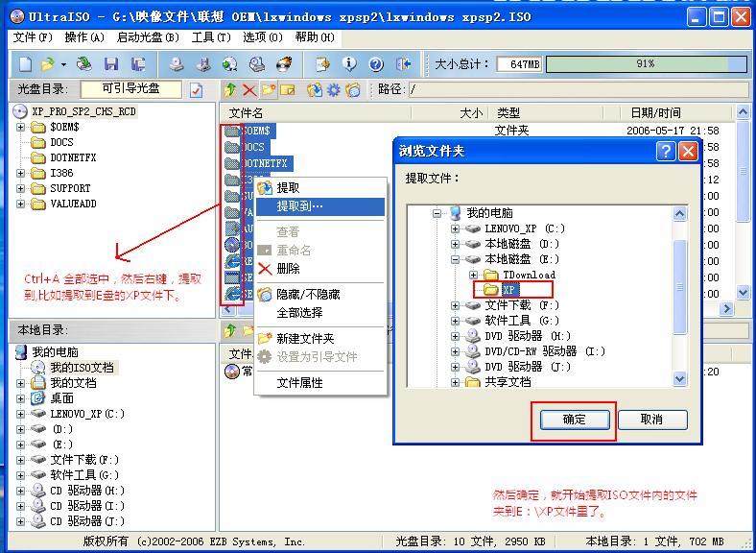Expand 我的文档 in local directory tree
The image size is (756, 553).
point(21,384)
